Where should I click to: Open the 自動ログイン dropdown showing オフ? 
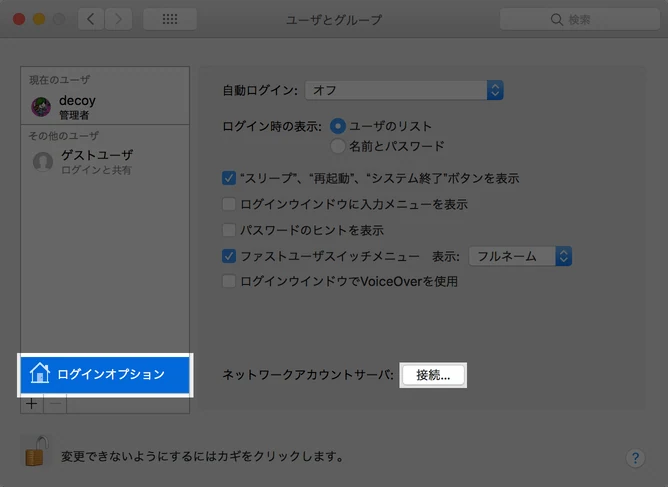(404, 90)
